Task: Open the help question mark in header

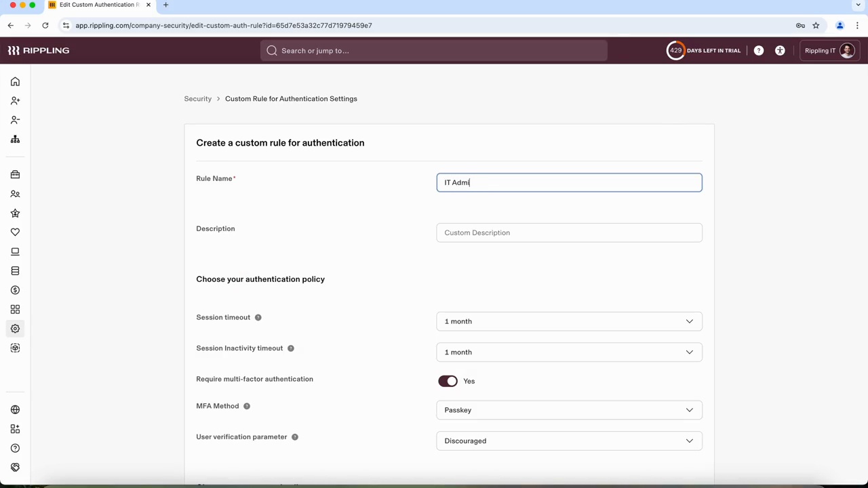Action: pyautogui.click(x=759, y=51)
